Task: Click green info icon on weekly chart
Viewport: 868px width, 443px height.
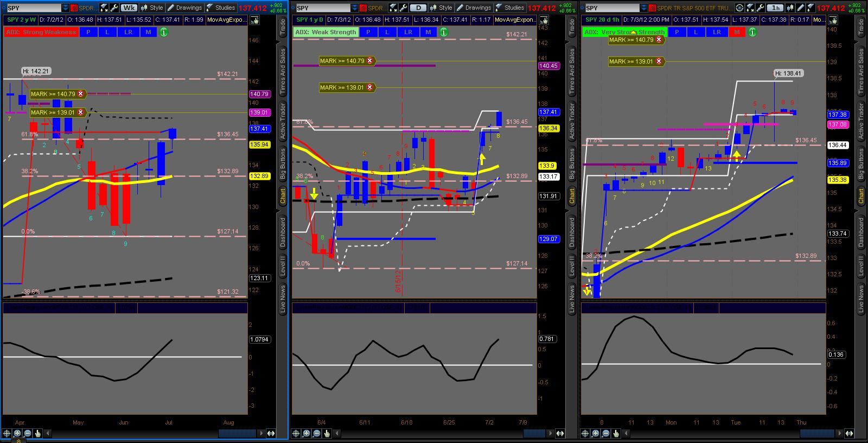Action: [x=163, y=32]
